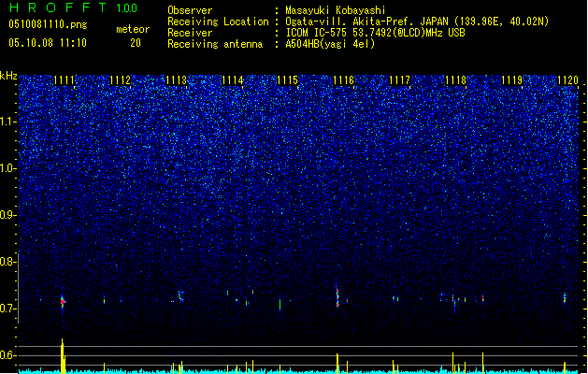Click the Receiving Location label

tap(218, 22)
